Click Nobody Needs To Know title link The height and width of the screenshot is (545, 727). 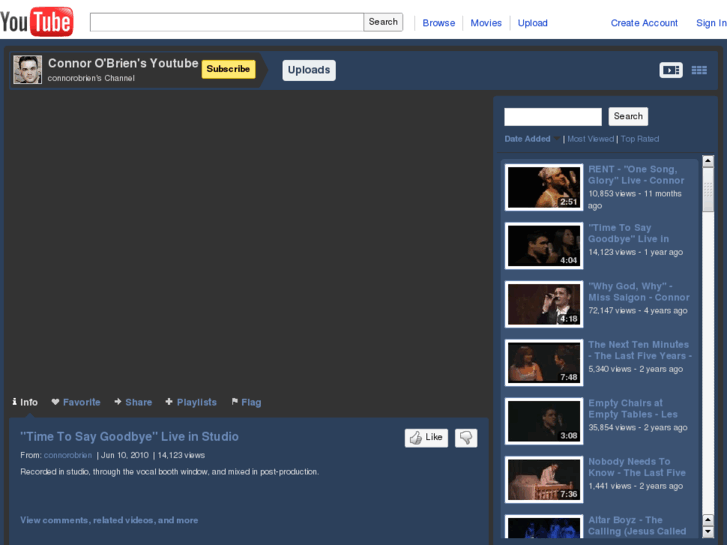click(637, 467)
